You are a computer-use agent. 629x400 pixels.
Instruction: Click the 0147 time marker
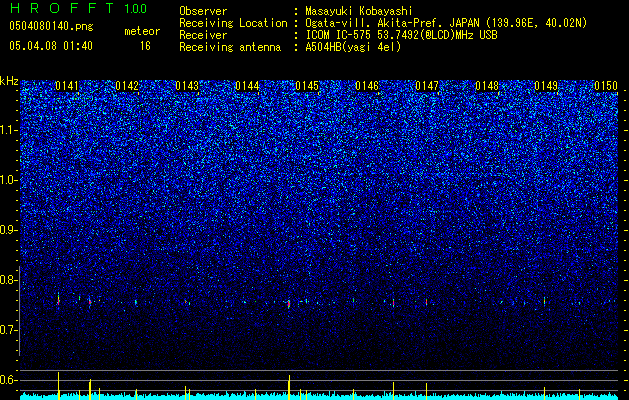pos(427,86)
